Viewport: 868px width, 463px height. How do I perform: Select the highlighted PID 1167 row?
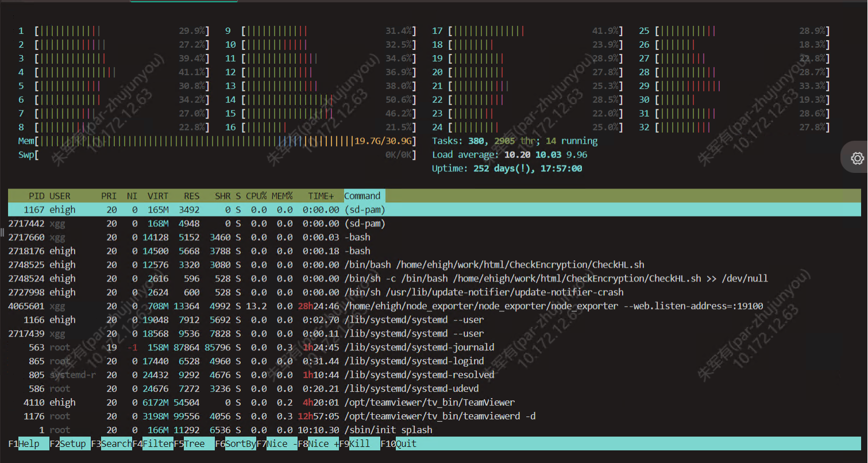434,210
